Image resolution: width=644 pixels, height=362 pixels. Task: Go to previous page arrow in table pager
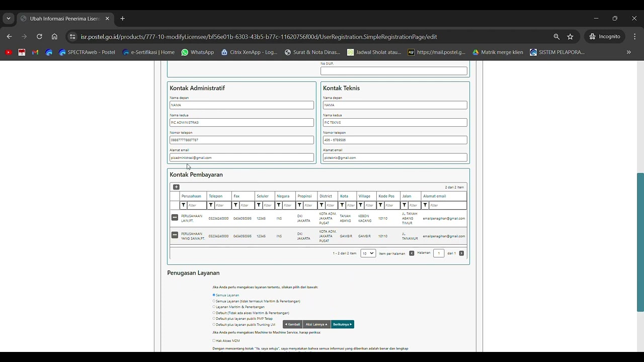[x=412, y=253]
